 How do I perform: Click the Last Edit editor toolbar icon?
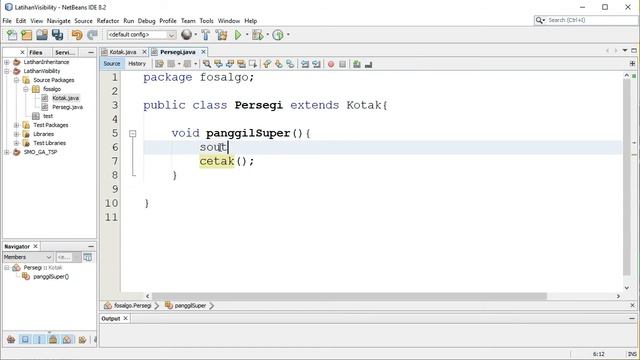pos(159,64)
